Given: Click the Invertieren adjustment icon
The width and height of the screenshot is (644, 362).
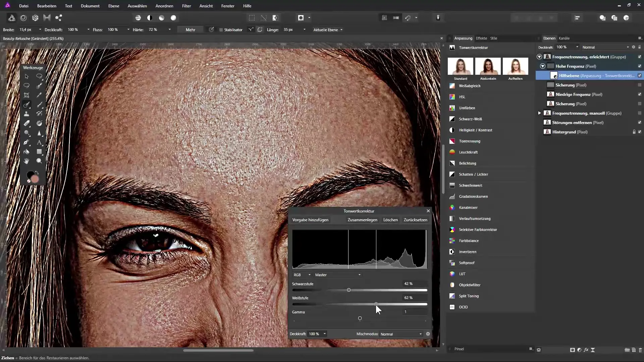Looking at the screenshot, I should pyautogui.click(x=452, y=252).
